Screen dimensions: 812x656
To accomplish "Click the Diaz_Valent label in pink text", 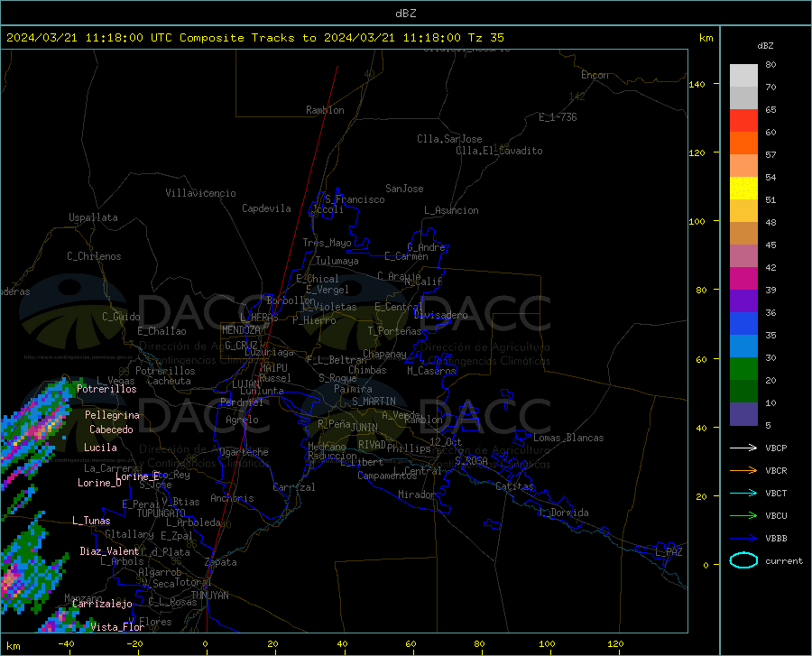I will point(109,551).
